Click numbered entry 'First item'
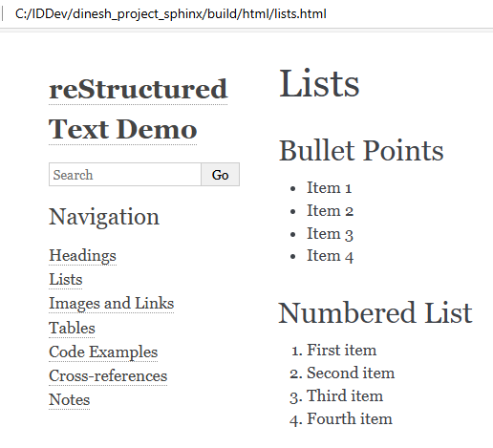Image resolution: width=493 pixels, height=448 pixels. pyautogui.click(x=341, y=350)
